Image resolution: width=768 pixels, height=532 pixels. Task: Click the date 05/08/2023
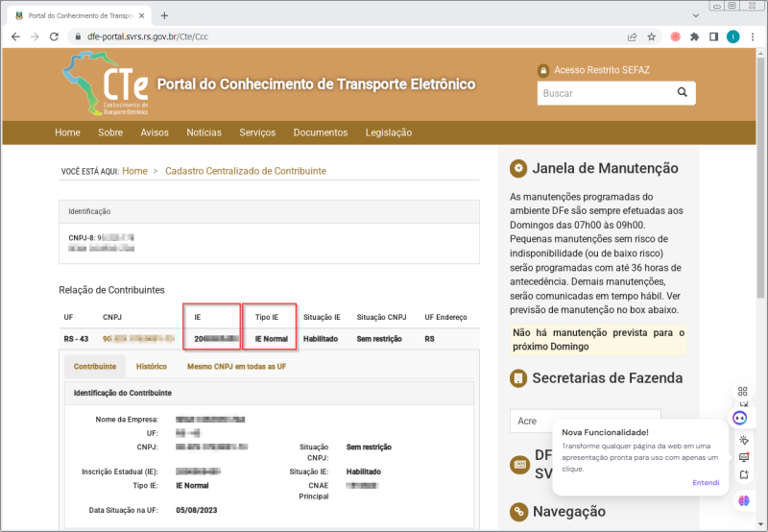point(197,510)
